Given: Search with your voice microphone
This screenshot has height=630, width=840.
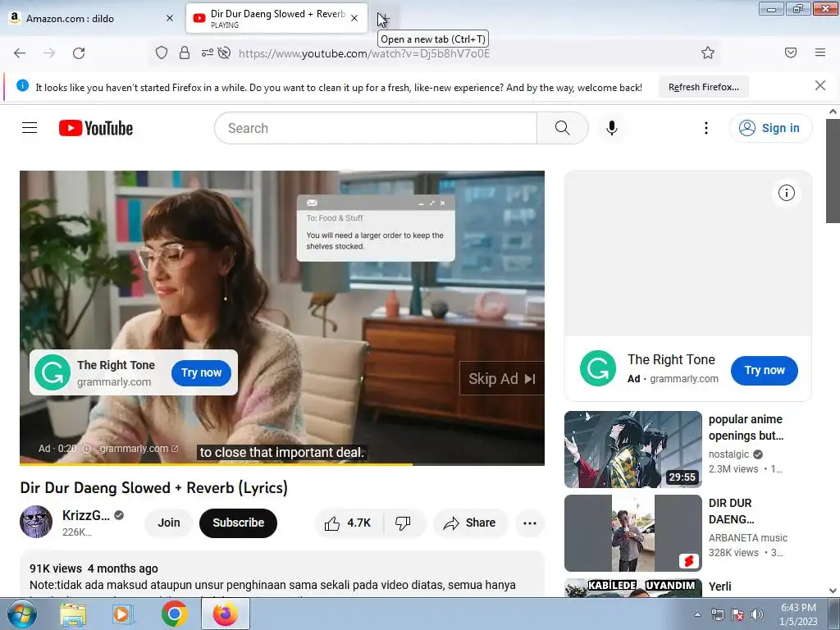Looking at the screenshot, I should tap(612, 128).
